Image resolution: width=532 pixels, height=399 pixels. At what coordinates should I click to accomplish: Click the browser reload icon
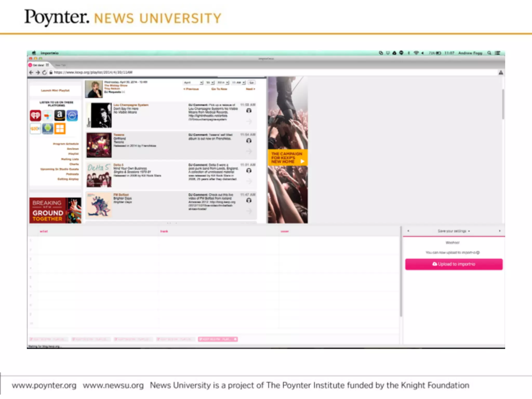tap(44, 72)
